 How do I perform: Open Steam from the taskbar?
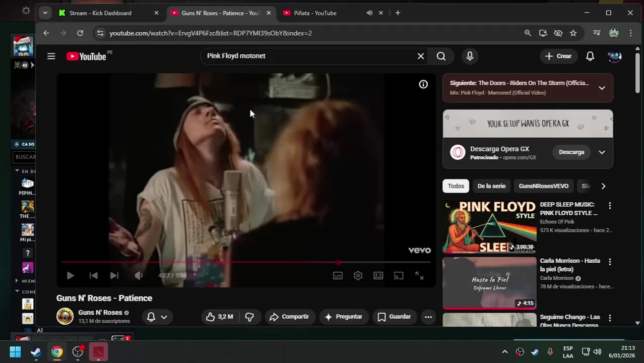point(36,351)
